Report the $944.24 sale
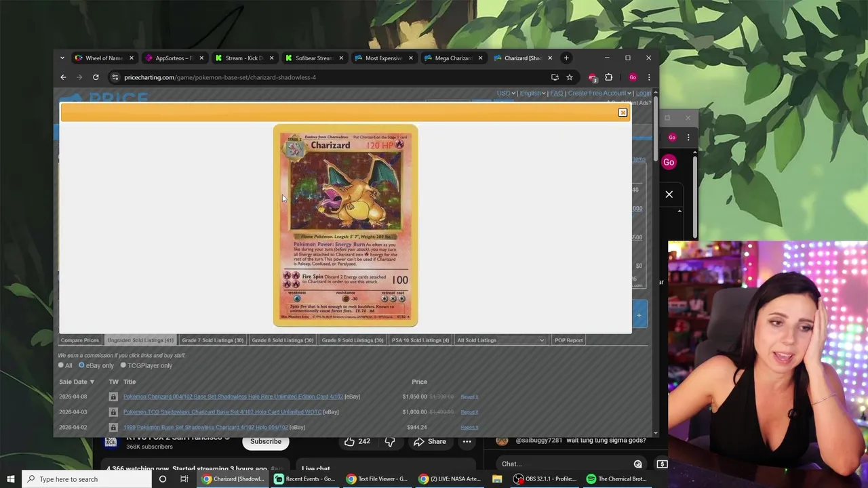Image resolution: width=868 pixels, height=488 pixels. [469, 428]
